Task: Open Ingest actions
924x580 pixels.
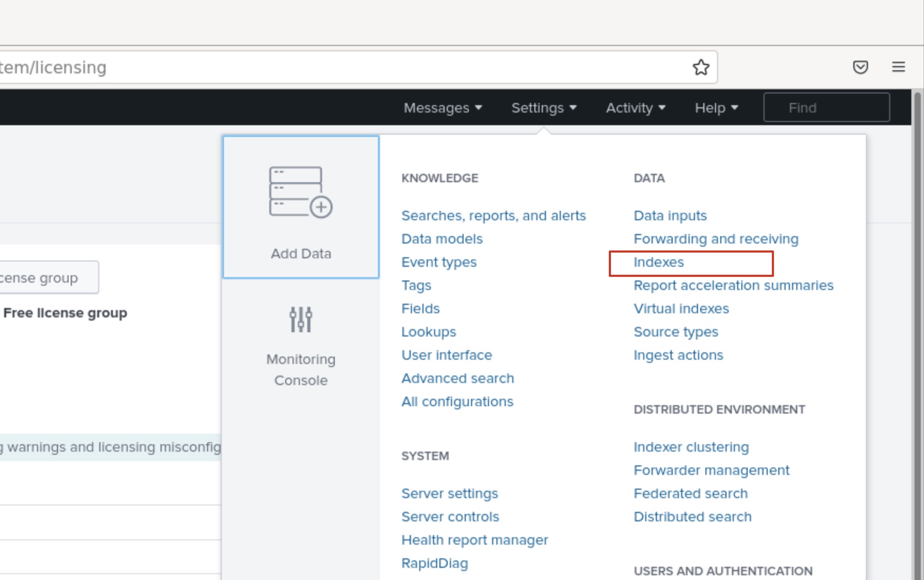Action: (x=678, y=355)
